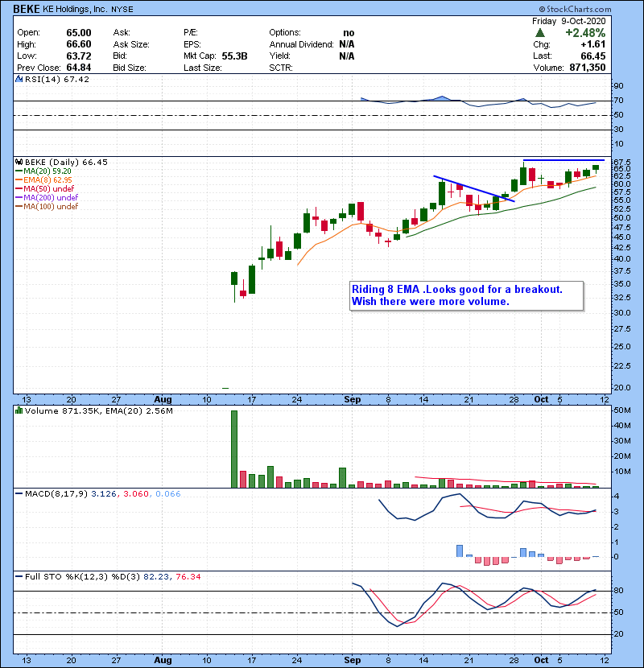Select the MA(50) undef legend entry
The height and width of the screenshot is (668, 644).
45,189
